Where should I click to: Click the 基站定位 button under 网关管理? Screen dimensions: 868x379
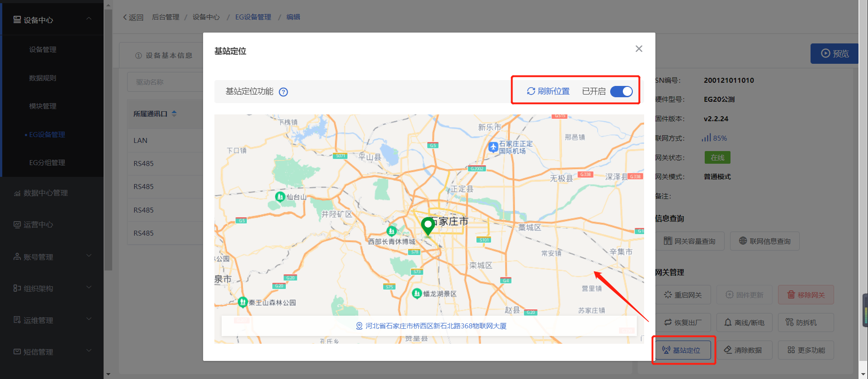(683, 350)
